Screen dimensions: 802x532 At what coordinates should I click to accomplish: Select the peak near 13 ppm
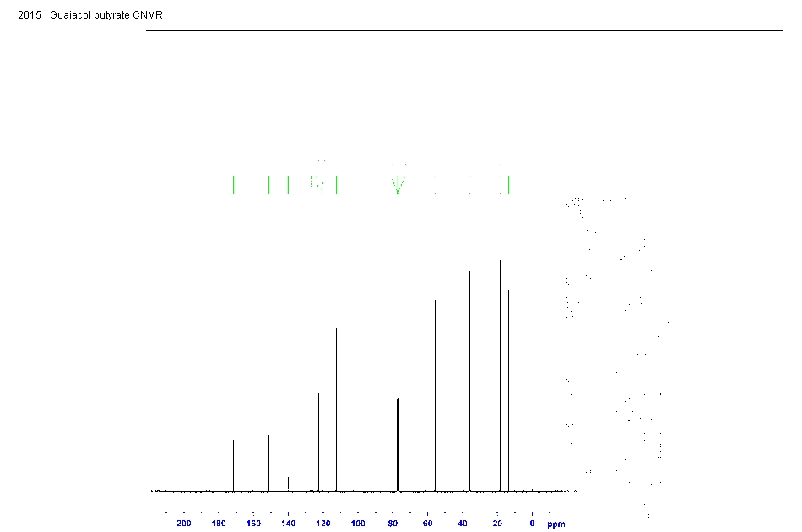tap(509, 391)
